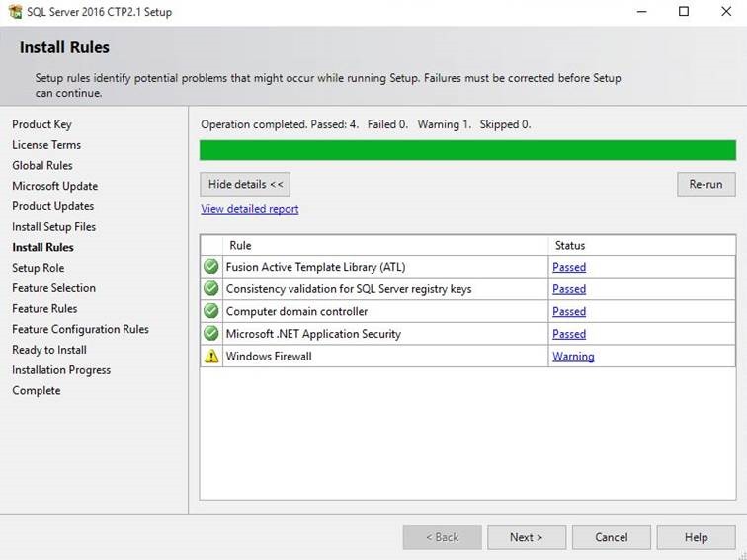
Task: Select Consistency validation for SQL Server registry keys text
Action: (349, 289)
